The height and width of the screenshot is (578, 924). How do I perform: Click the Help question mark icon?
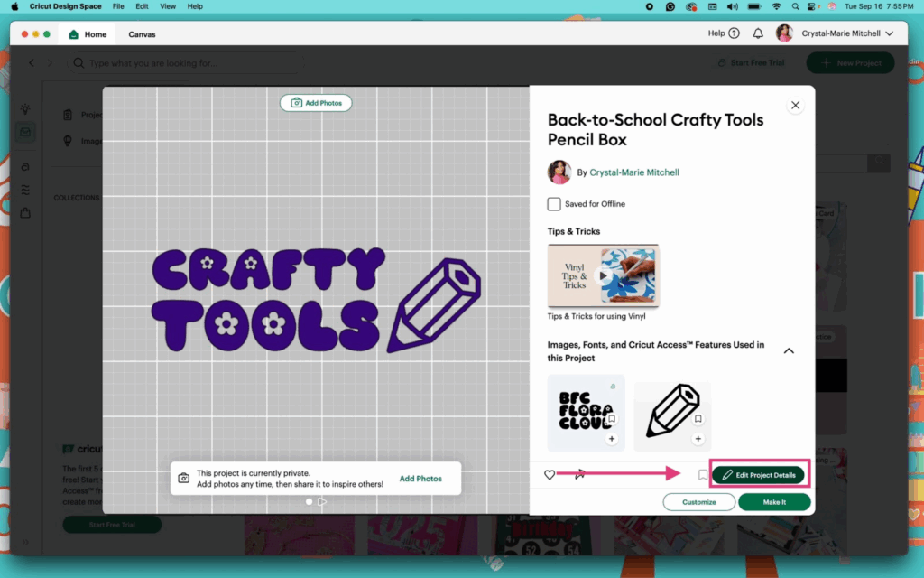[x=734, y=33]
